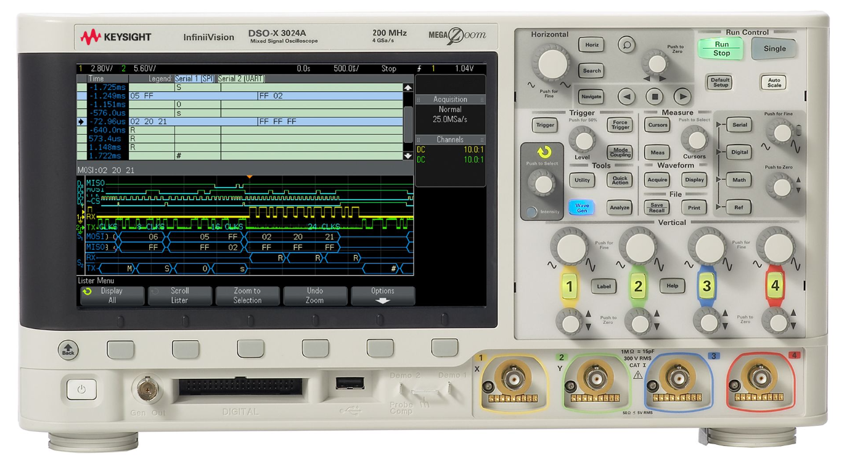868x467 pixels.
Task: Click the Cursors key
Action: tap(658, 125)
